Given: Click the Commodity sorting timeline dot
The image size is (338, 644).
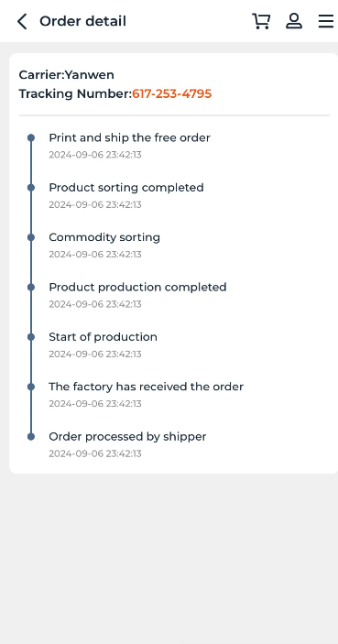Looking at the screenshot, I should click(31, 237).
